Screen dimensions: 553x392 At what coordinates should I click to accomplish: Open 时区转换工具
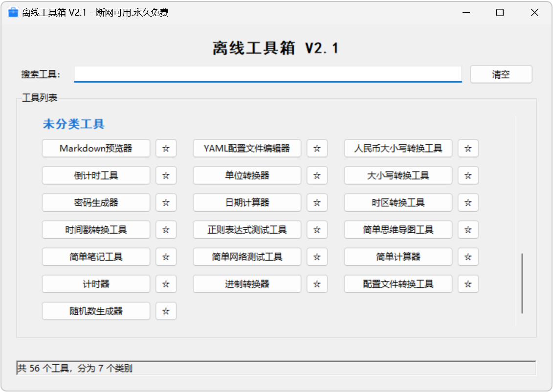point(398,203)
